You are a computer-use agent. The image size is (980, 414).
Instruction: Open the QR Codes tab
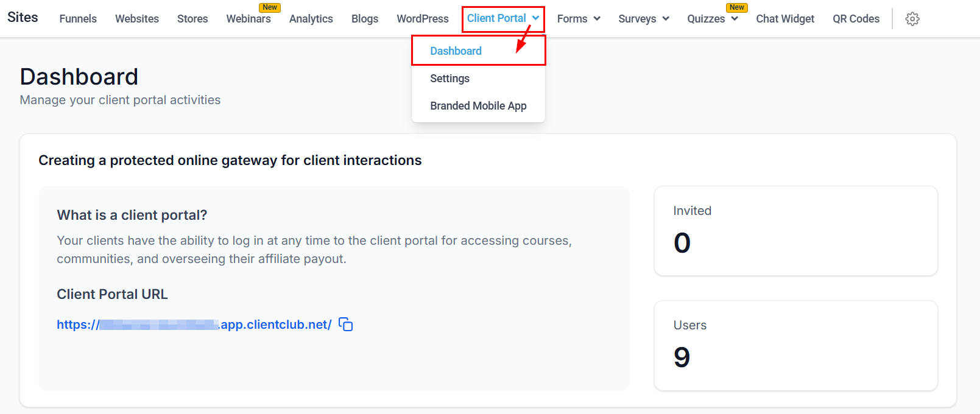[x=856, y=19]
